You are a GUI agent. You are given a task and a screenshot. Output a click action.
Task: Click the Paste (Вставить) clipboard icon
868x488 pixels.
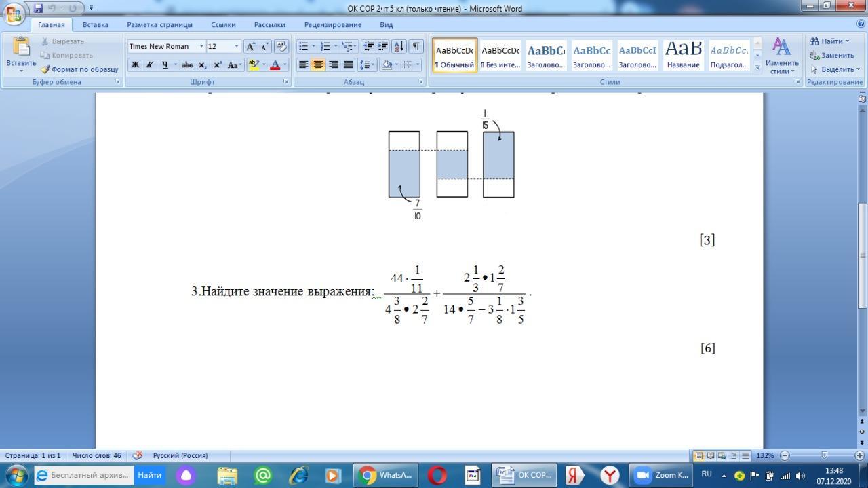tap(21, 47)
